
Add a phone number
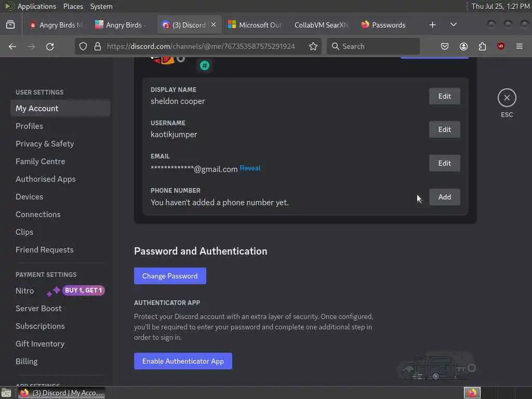click(x=445, y=197)
